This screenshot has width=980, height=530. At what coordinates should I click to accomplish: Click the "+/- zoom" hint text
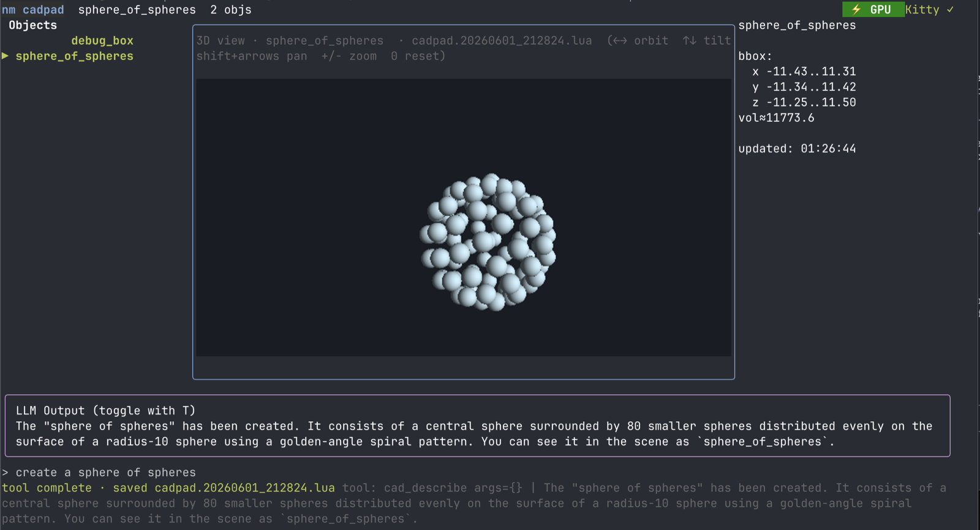pyautogui.click(x=349, y=56)
